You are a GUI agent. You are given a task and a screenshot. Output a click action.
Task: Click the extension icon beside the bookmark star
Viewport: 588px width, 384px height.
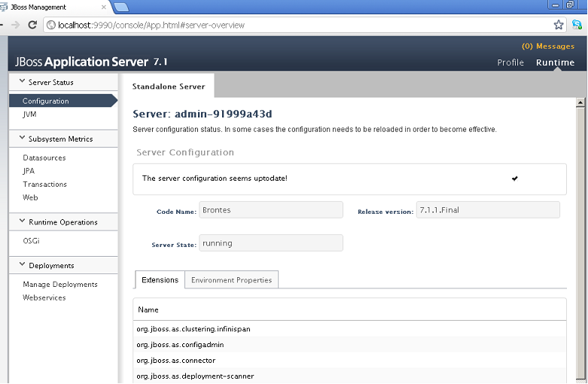[577, 25]
